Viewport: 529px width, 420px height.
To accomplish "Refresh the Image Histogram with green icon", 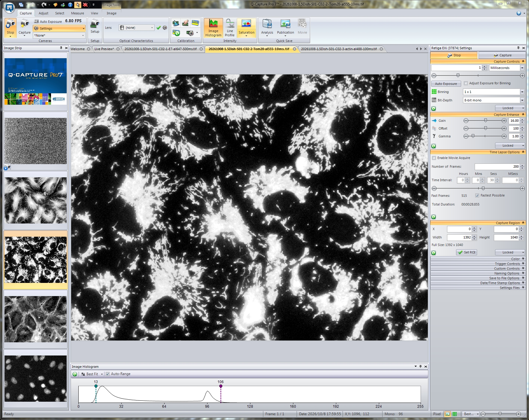I will tap(75, 374).
